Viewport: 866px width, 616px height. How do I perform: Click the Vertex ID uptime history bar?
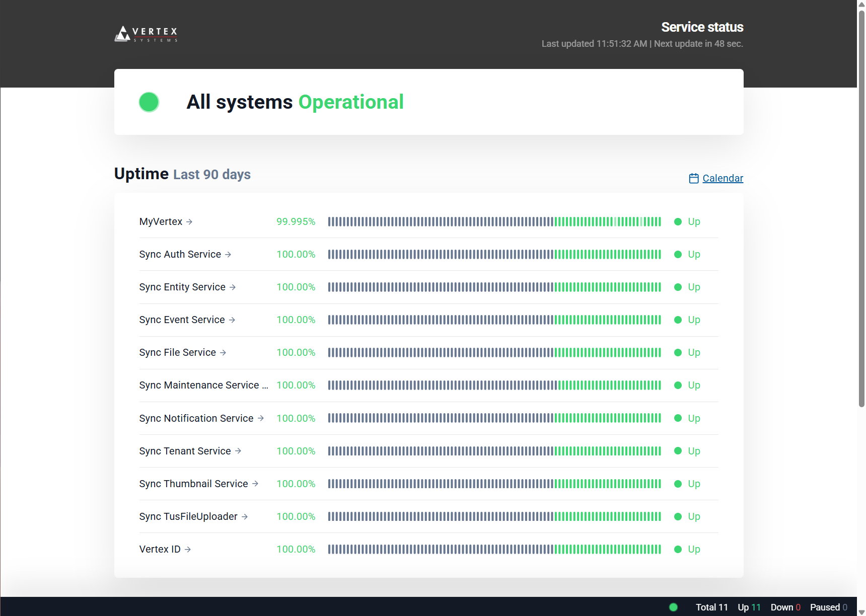click(494, 550)
